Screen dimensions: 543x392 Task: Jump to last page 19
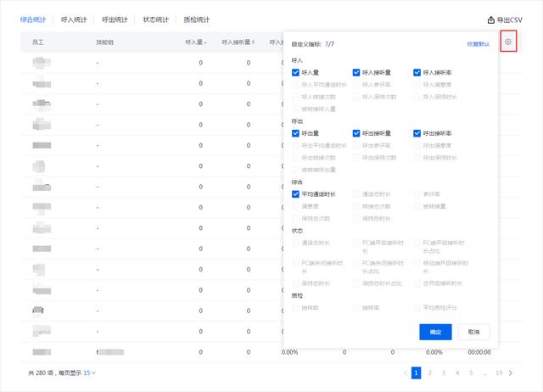499,373
